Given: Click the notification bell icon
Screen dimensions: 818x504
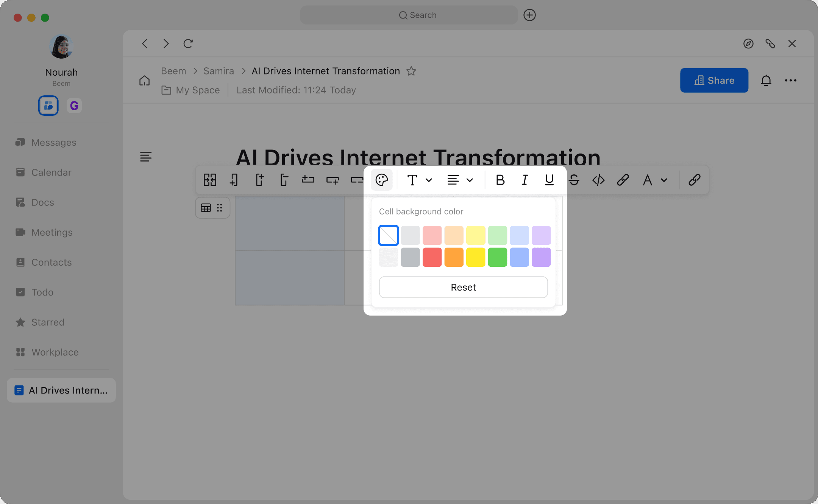Looking at the screenshot, I should (766, 81).
